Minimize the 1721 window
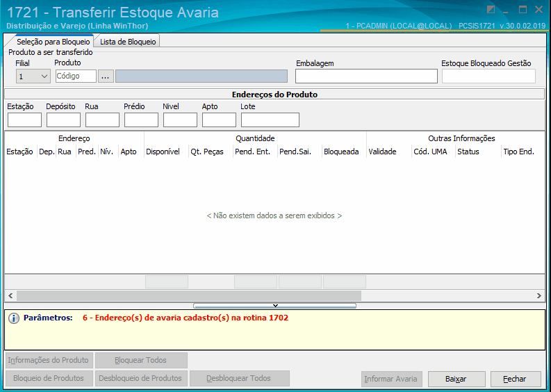This screenshot has width=551, height=392. tap(506, 13)
